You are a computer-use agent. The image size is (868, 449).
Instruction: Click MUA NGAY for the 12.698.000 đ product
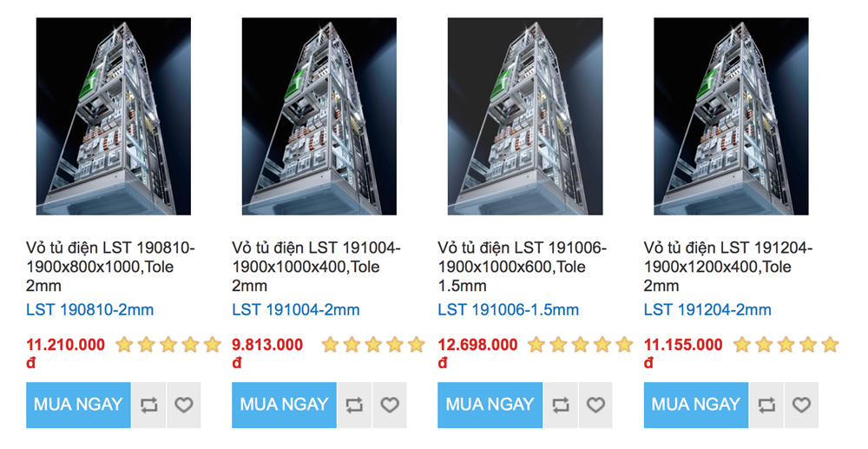point(490,405)
